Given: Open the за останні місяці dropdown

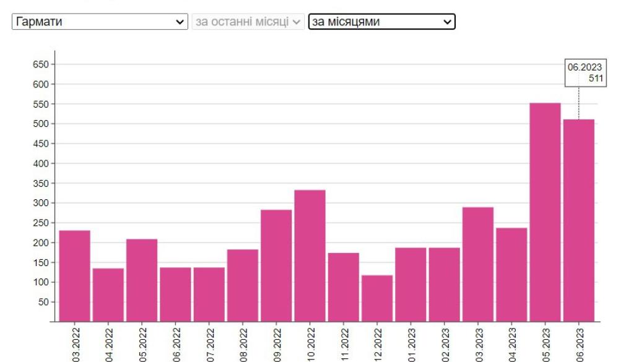Looking at the screenshot, I should point(248,22).
